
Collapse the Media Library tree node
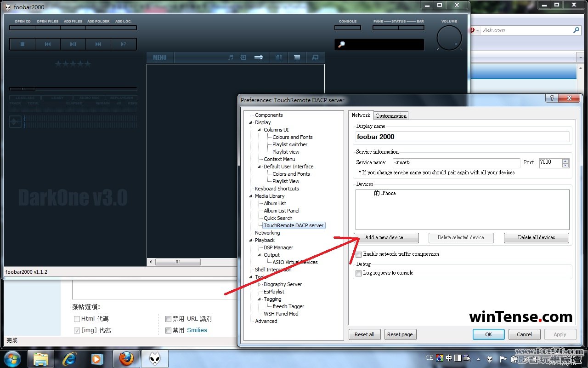[x=251, y=196]
